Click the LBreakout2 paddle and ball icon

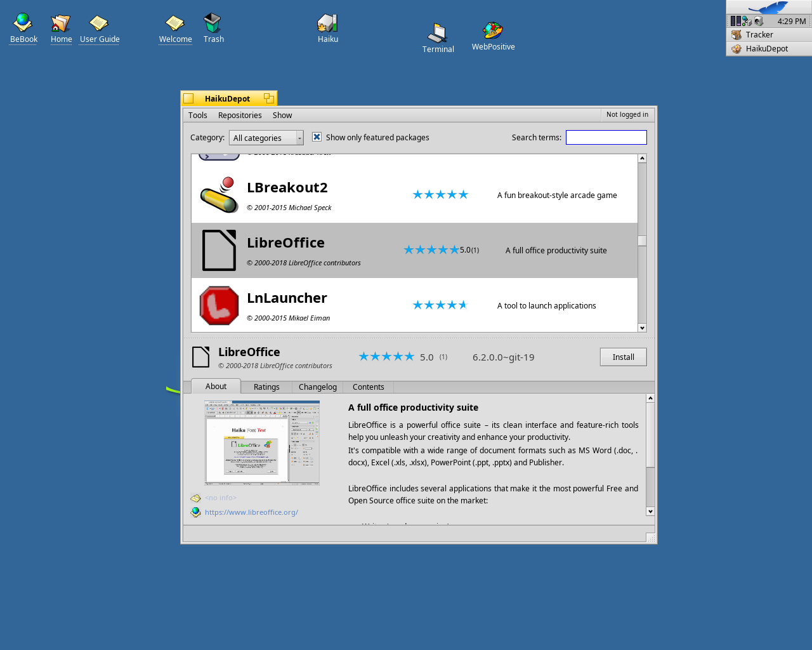coord(219,195)
